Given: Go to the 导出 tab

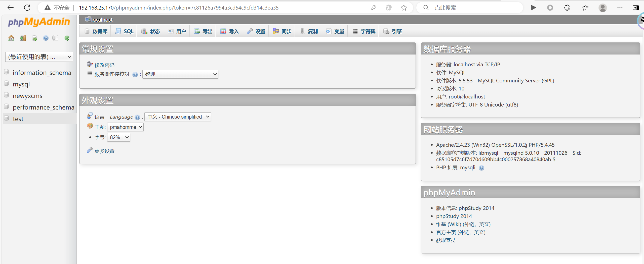Looking at the screenshot, I should tap(203, 31).
